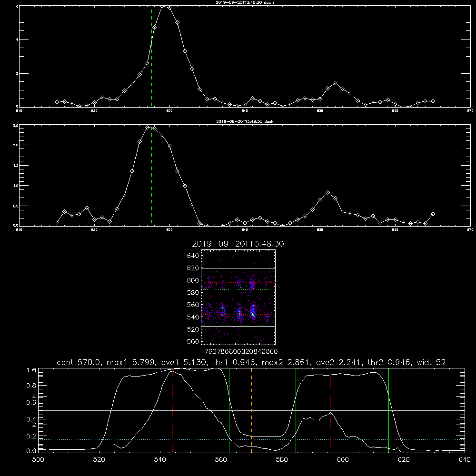Image resolution: width=476 pixels, height=476 pixels.
Task: Click the red dotted peak line near 544
Action: coord(172,410)
